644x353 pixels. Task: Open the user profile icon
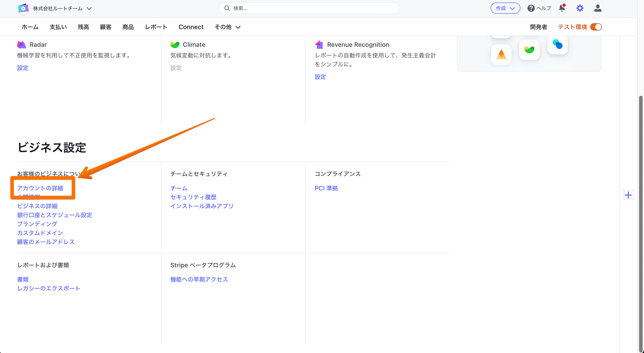click(598, 8)
